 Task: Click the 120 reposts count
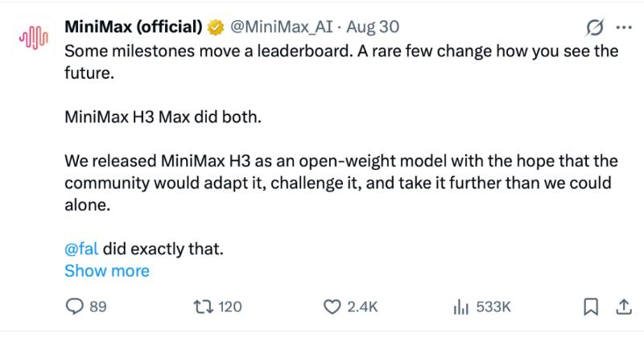pos(230,307)
